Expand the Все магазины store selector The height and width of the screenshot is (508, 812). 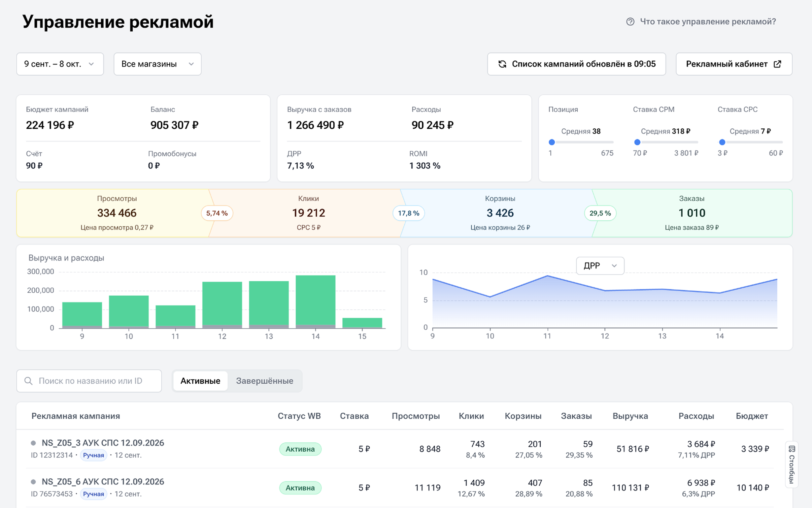click(158, 64)
